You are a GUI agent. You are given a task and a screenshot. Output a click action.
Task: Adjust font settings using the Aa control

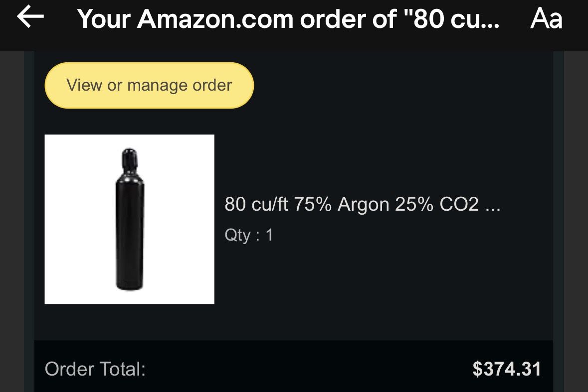pyautogui.click(x=547, y=19)
